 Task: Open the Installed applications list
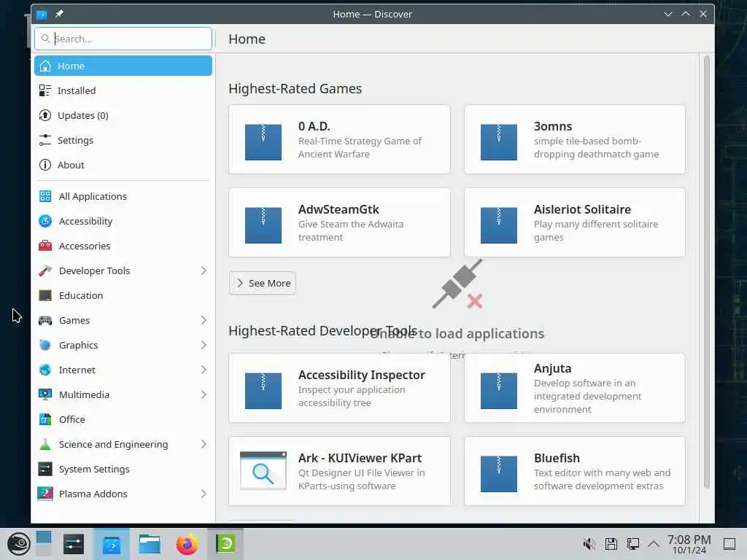123,90
